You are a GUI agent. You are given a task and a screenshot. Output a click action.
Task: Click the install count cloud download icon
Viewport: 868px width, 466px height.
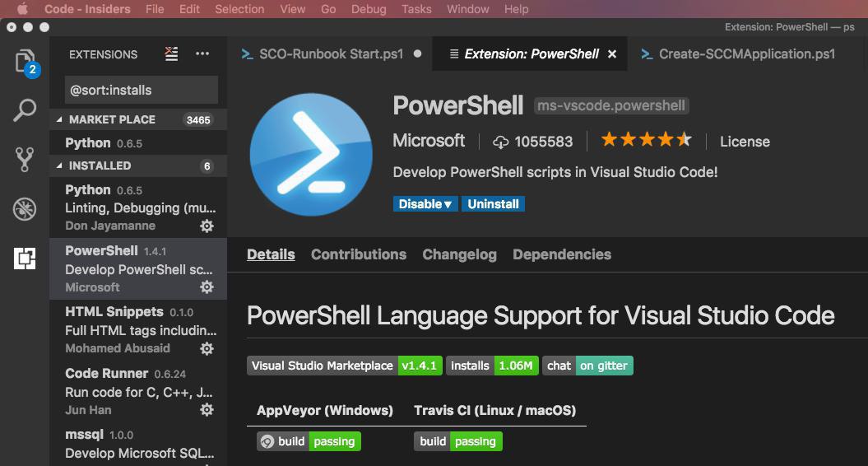pos(500,142)
